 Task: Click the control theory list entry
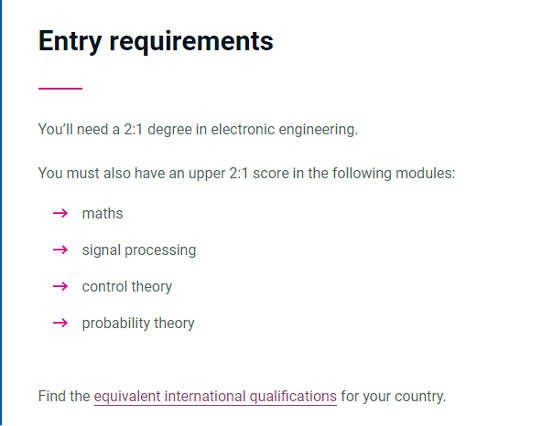coord(127,287)
